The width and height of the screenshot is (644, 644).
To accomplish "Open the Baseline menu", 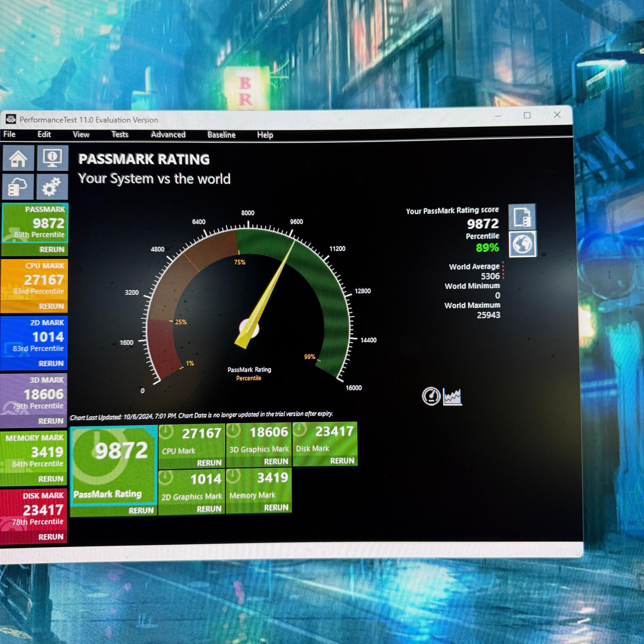I will [x=222, y=135].
